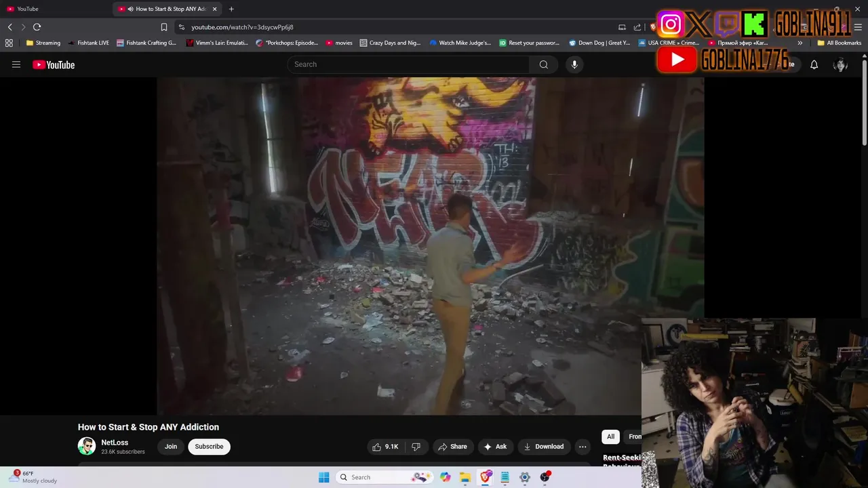Mute the tab via speaker icon
Viewport: 868px width, 488px height.
(x=130, y=9)
